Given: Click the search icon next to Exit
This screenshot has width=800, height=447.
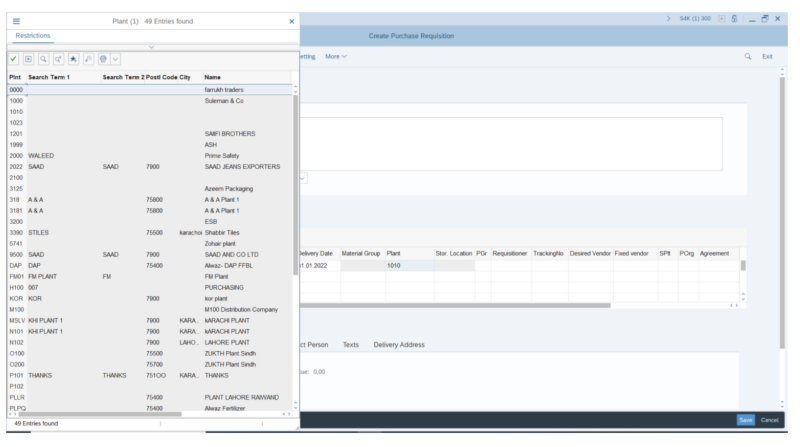Looking at the screenshot, I should [747, 56].
